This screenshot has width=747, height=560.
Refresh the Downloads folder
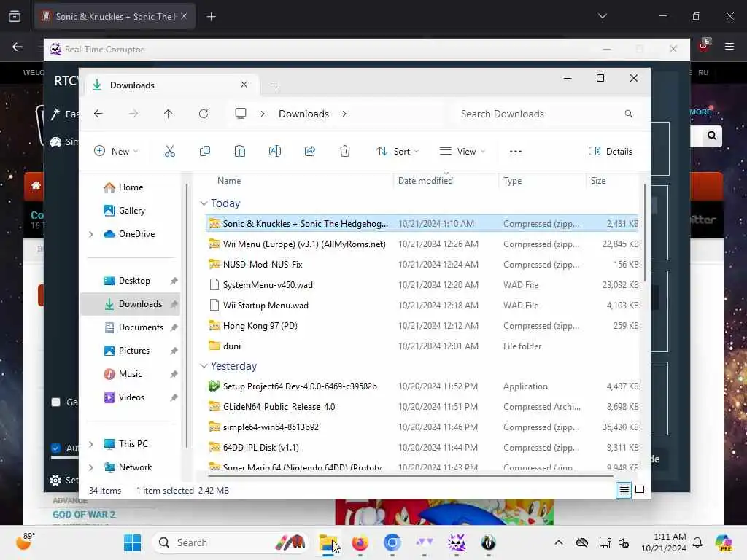(x=204, y=114)
